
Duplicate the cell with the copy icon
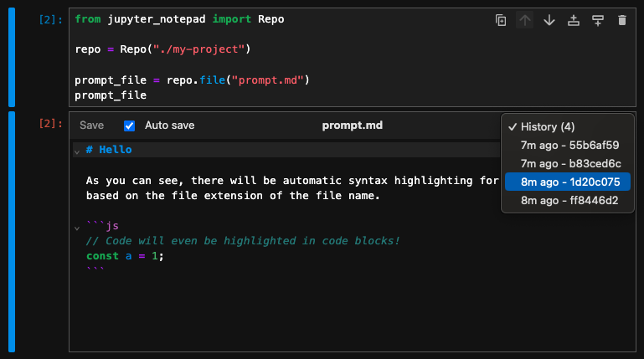(x=501, y=20)
